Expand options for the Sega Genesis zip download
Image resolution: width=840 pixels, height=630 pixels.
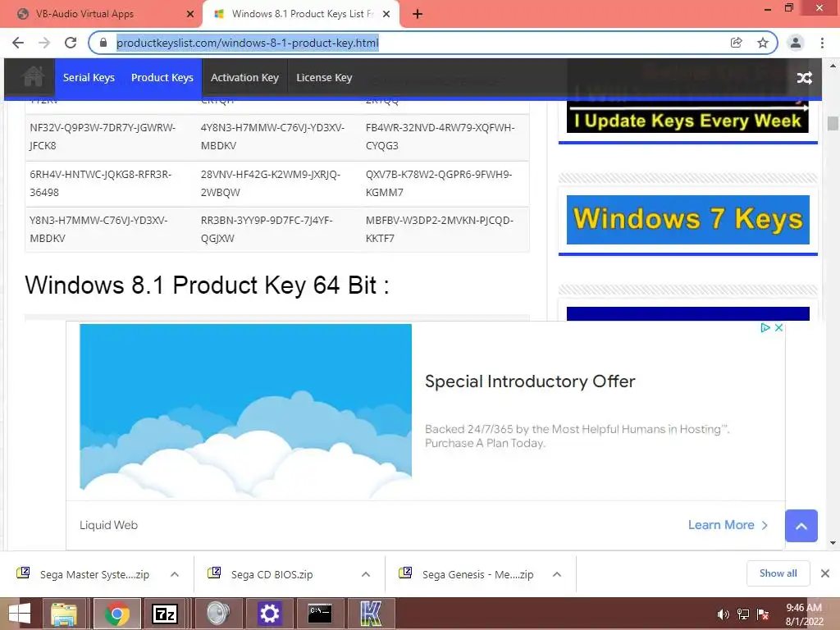point(557,574)
